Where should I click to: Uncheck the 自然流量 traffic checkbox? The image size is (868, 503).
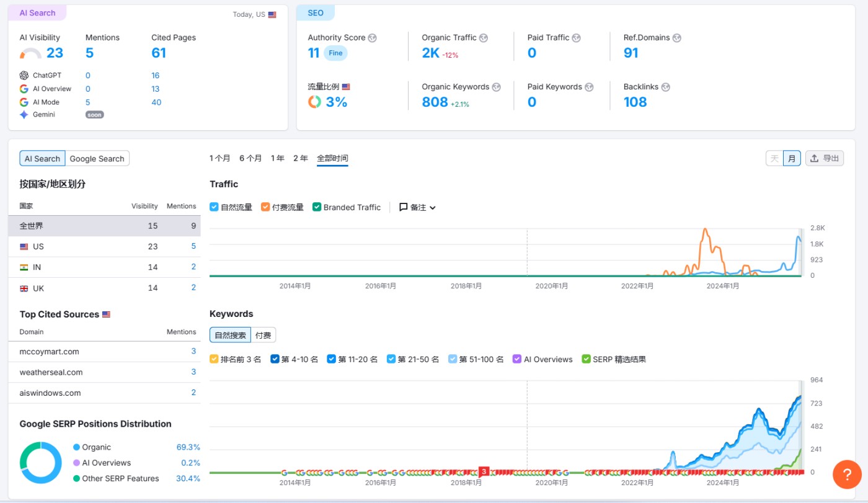pyautogui.click(x=214, y=207)
